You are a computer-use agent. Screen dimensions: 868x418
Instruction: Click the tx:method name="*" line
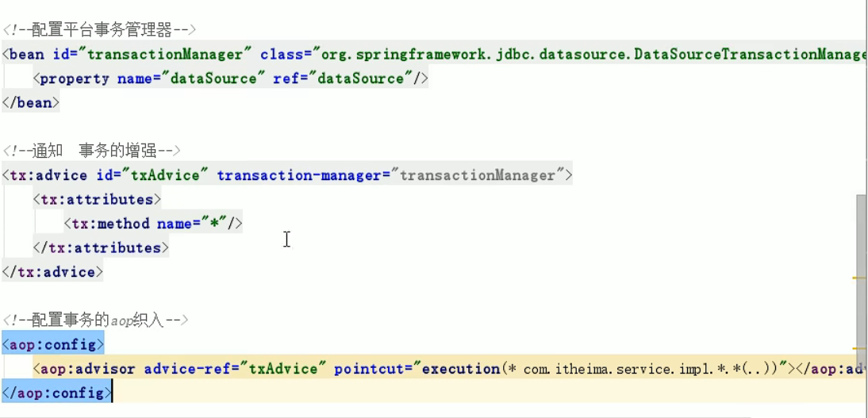153,224
